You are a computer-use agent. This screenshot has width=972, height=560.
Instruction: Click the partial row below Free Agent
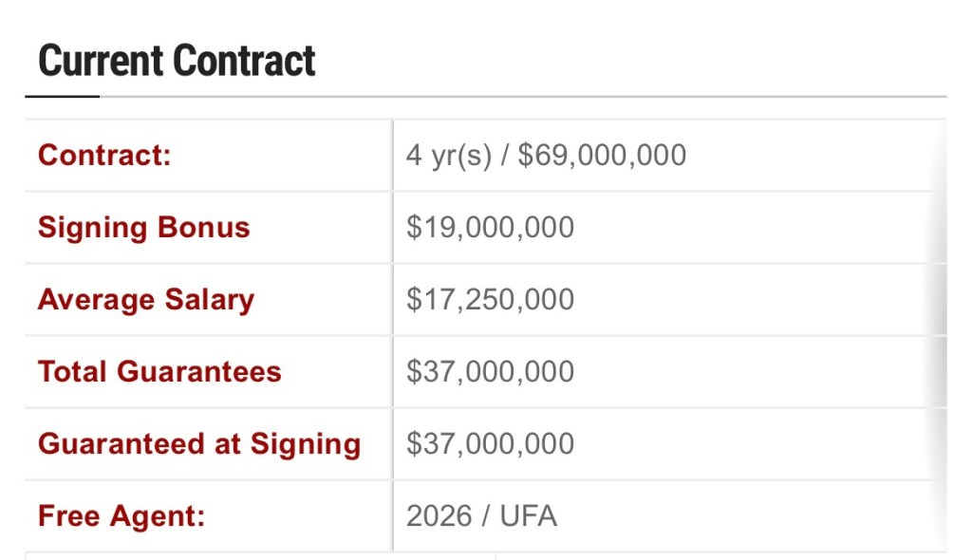click(256, 554)
